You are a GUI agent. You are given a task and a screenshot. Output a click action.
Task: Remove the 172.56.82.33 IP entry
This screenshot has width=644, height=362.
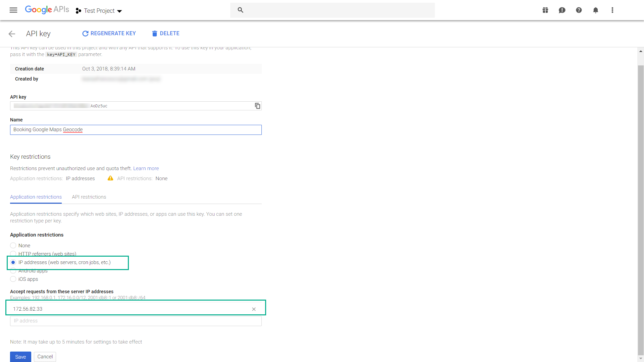(x=254, y=309)
